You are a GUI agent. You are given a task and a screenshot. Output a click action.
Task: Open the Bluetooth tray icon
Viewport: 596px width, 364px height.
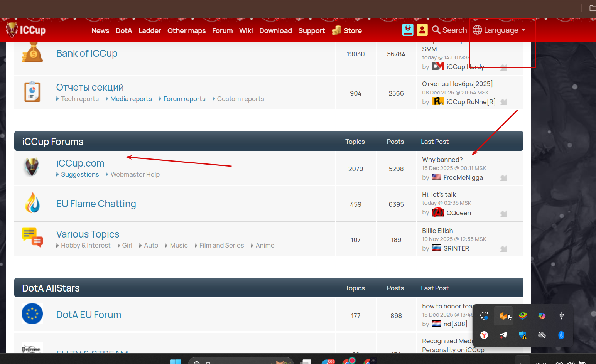tap(561, 335)
